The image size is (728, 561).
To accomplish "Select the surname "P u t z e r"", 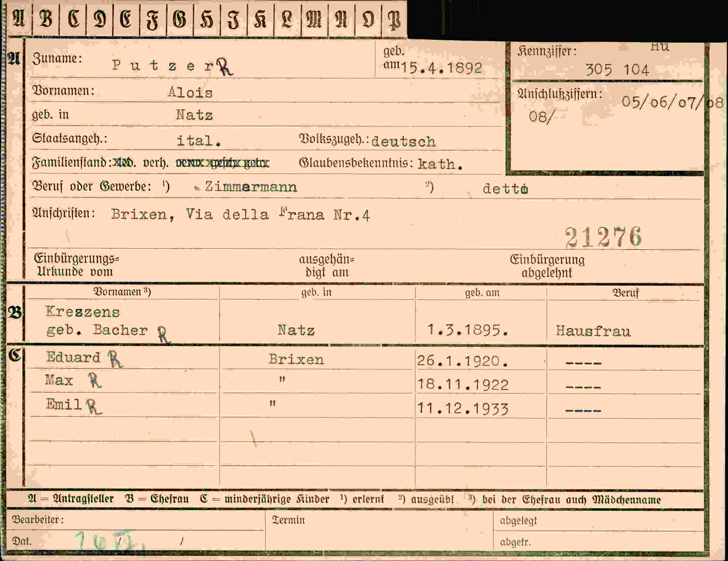I will click(x=163, y=65).
